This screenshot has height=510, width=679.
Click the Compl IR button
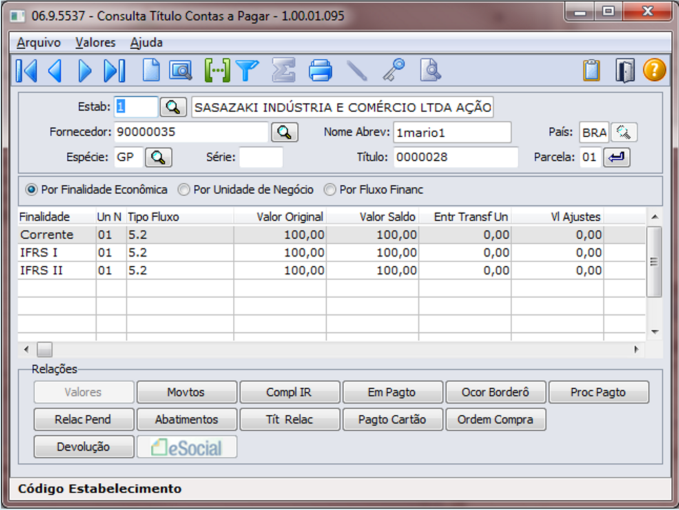[290, 392]
